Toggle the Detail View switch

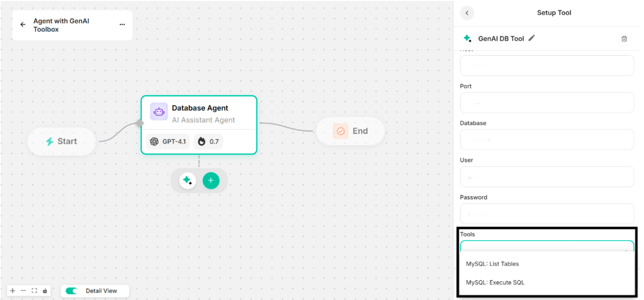[71, 291]
